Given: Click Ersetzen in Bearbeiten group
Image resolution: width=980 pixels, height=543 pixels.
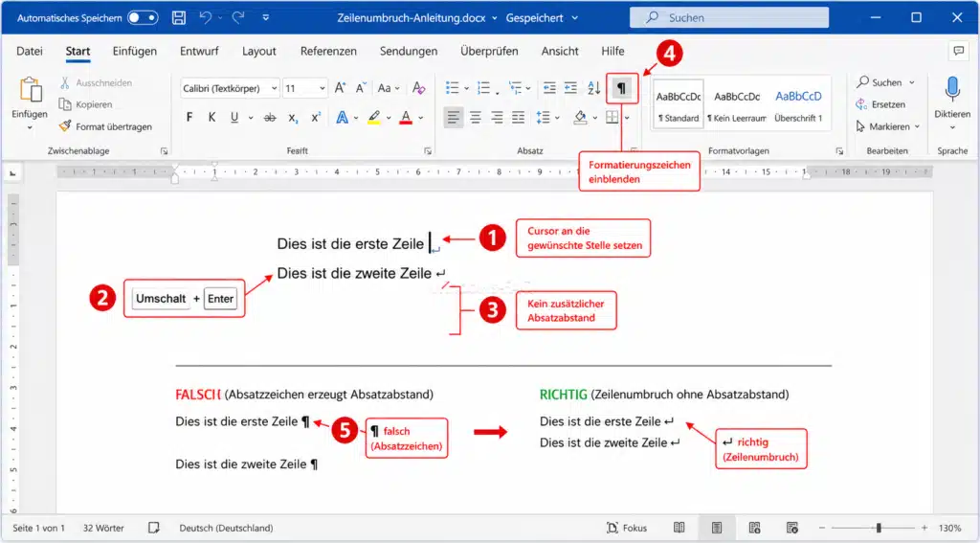Looking at the screenshot, I should (x=880, y=104).
